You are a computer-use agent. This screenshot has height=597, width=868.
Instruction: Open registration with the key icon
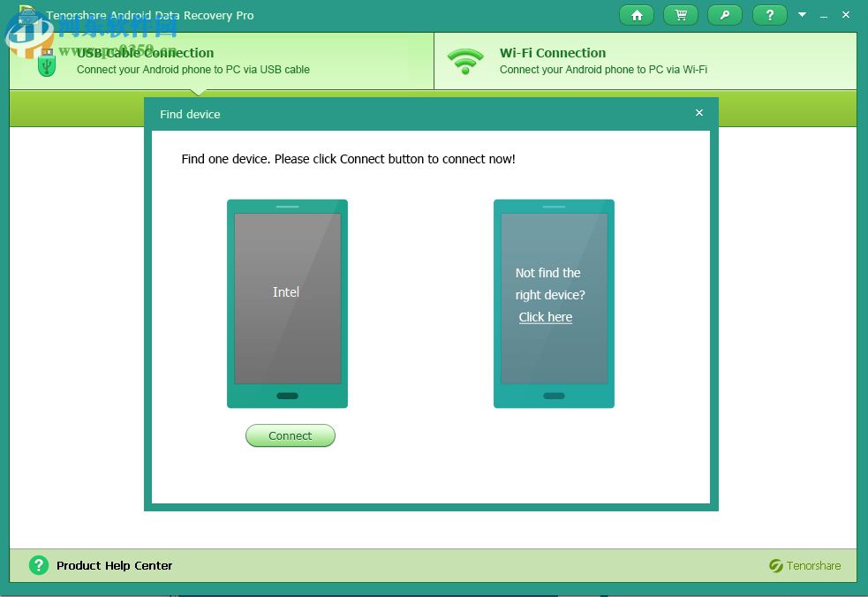(x=724, y=15)
